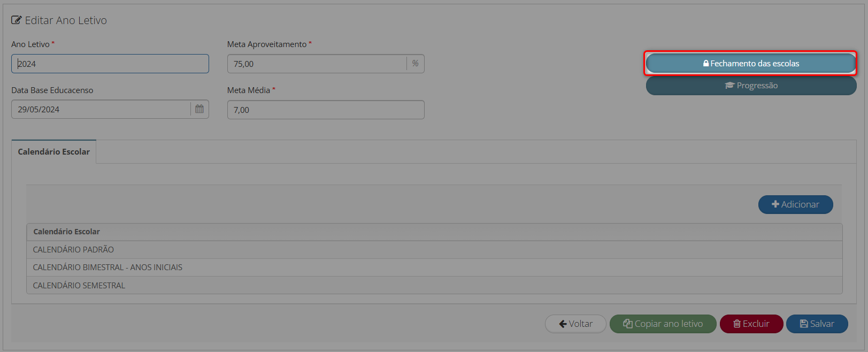Switch to the Calendário Escolar tab

(53, 152)
